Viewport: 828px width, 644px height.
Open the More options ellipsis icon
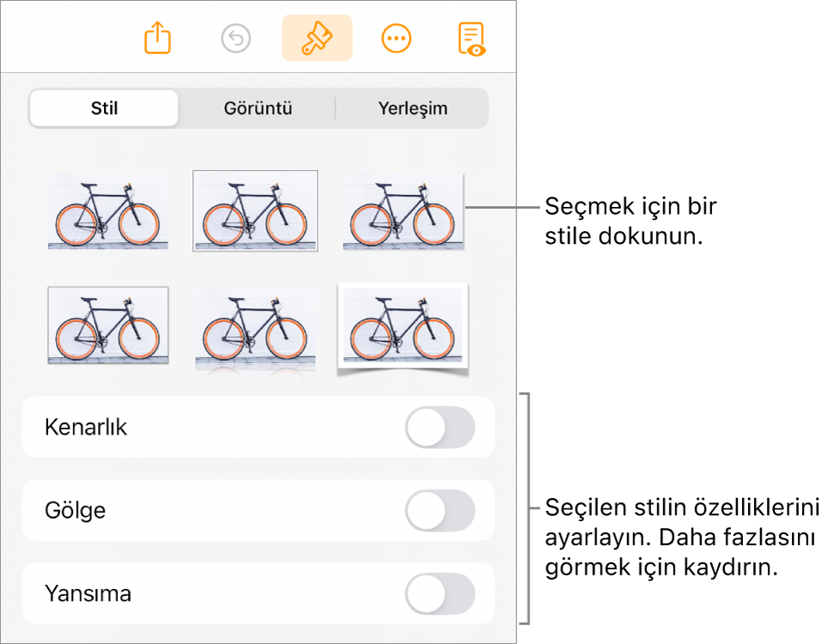396,39
